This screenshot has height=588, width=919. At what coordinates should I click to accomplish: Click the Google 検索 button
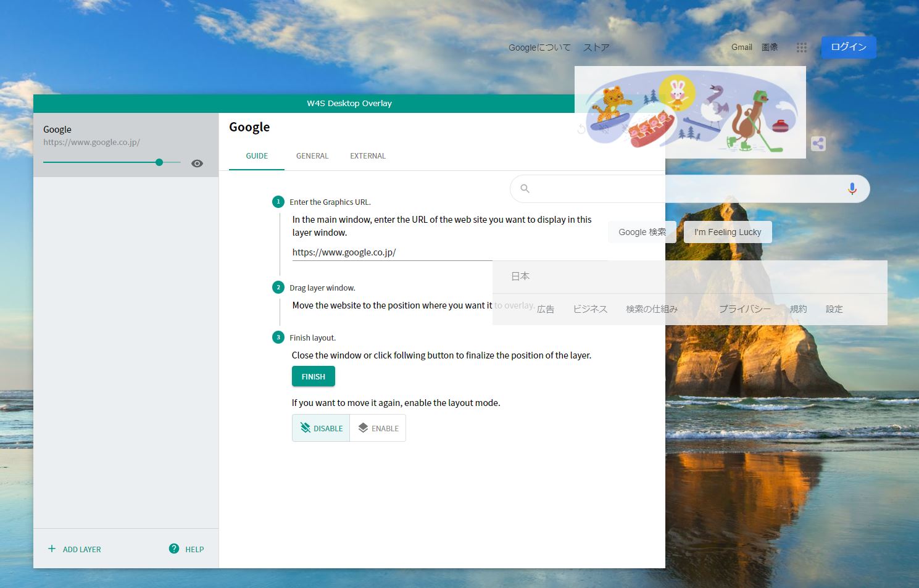(x=642, y=232)
